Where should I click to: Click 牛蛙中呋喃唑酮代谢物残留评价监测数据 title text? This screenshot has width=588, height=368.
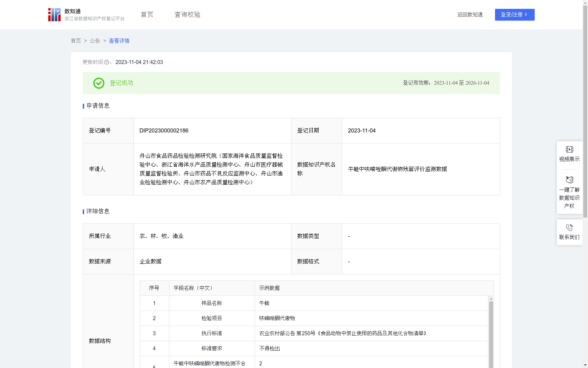[x=397, y=169]
